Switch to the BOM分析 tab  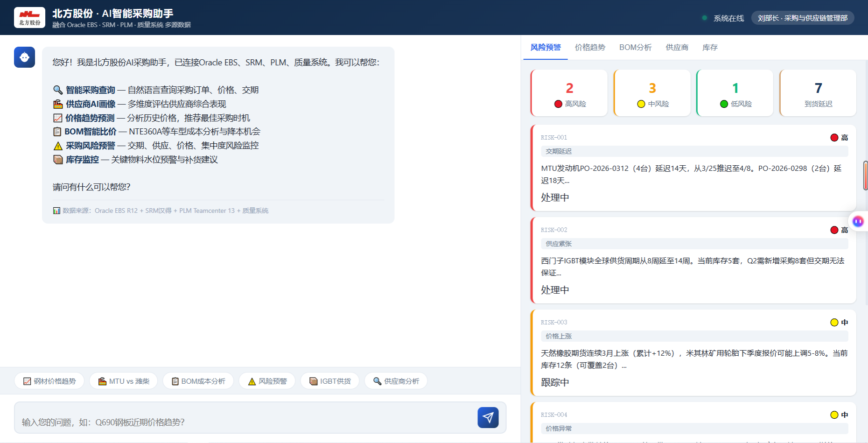pos(636,47)
